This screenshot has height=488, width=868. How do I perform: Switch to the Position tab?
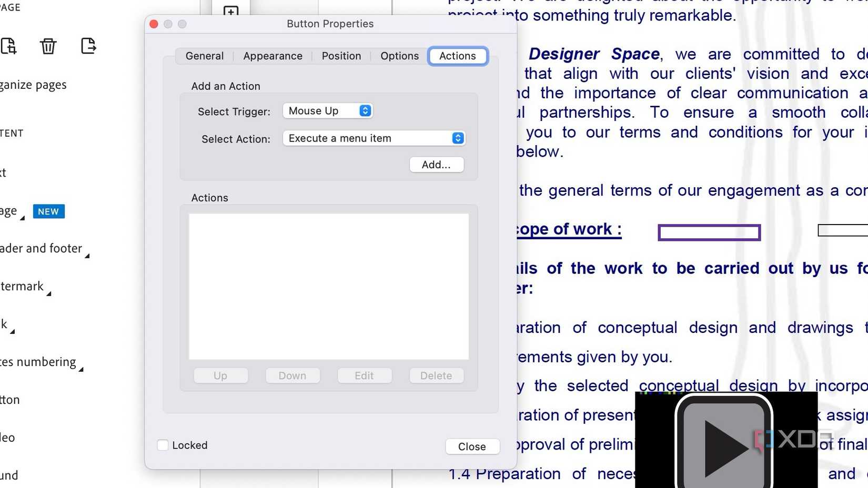click(341, 56)
